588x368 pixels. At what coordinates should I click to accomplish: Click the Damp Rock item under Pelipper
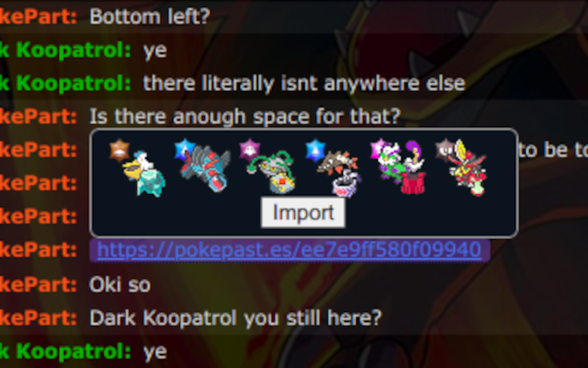click(x=152, y=184)
